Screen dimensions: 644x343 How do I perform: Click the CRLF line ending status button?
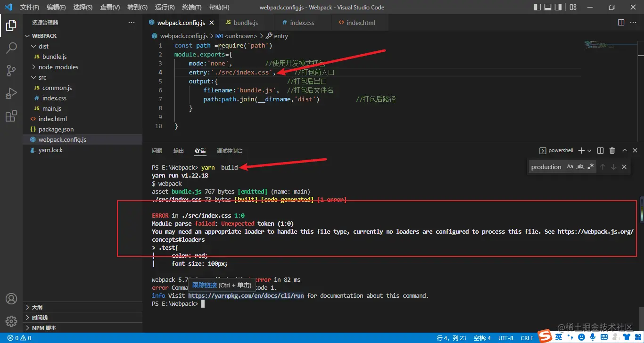pos(527,338)
